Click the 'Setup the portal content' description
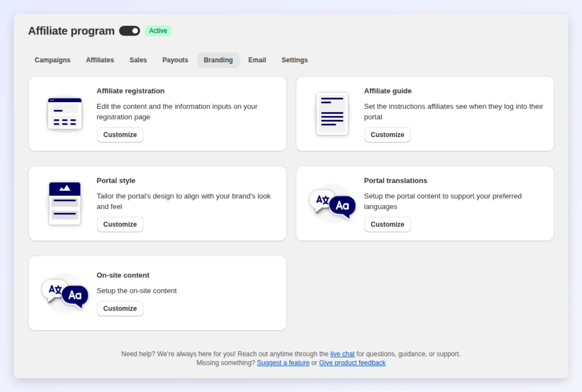582x392 pixels. coord(443,201)
